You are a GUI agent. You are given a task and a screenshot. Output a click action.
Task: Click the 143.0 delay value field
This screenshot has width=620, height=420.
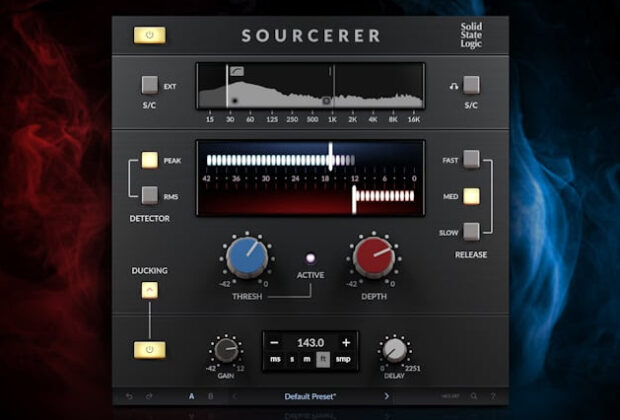[310, 342]
